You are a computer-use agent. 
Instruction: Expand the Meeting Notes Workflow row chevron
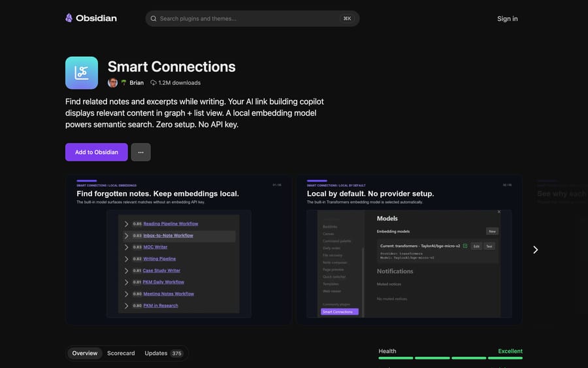pos(126,293)
